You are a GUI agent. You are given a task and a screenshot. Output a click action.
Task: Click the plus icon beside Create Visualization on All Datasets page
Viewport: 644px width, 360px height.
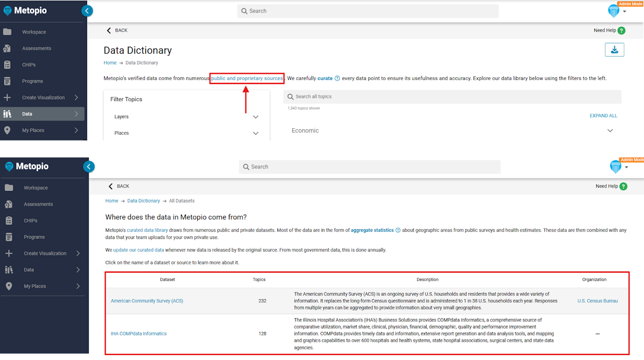[x=9, y=253]
